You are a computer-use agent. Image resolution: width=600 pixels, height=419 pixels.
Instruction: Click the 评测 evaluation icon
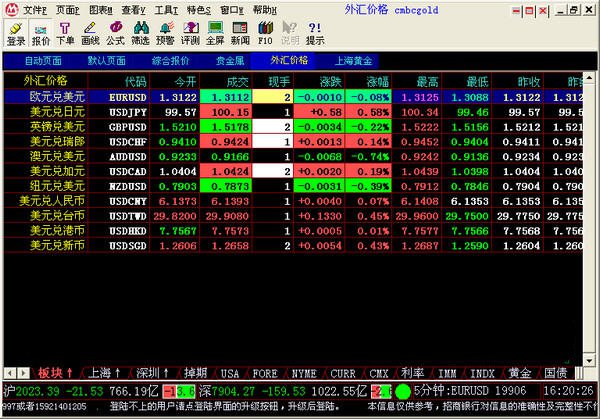coord(190,34)
